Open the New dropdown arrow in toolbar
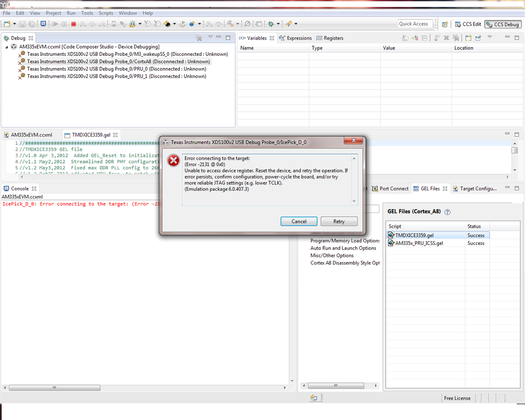 pyautogui.click(x=15, y=24)
